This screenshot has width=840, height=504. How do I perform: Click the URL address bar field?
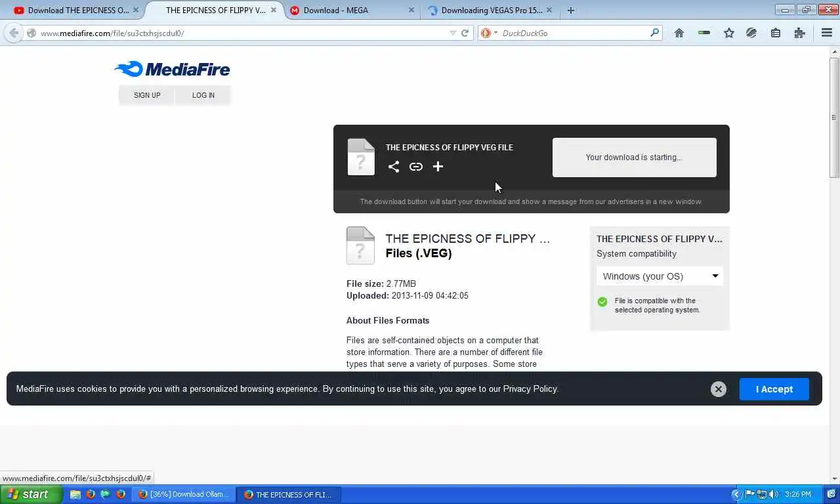pos(243,33)
